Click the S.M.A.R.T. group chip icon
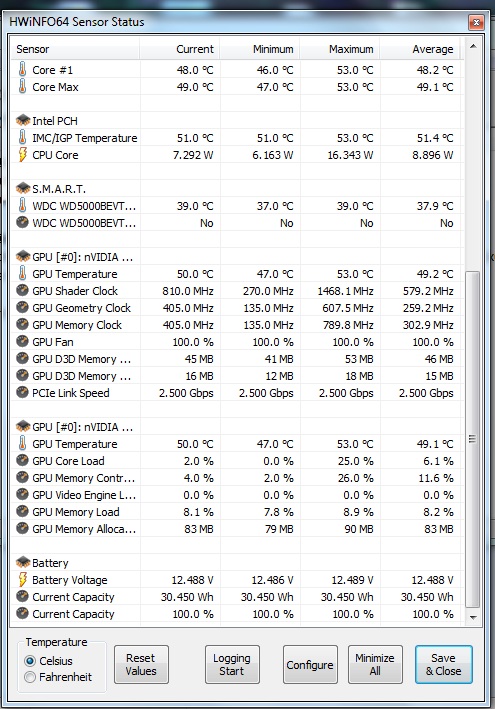This screenshot has width=495, height=709. click(23, 188)
